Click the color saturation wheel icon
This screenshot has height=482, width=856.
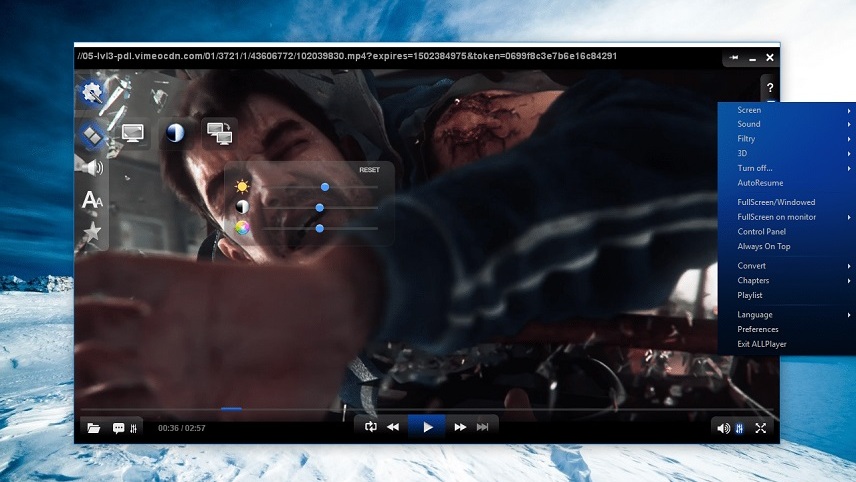pyautogui.click(x=242, y=227)
